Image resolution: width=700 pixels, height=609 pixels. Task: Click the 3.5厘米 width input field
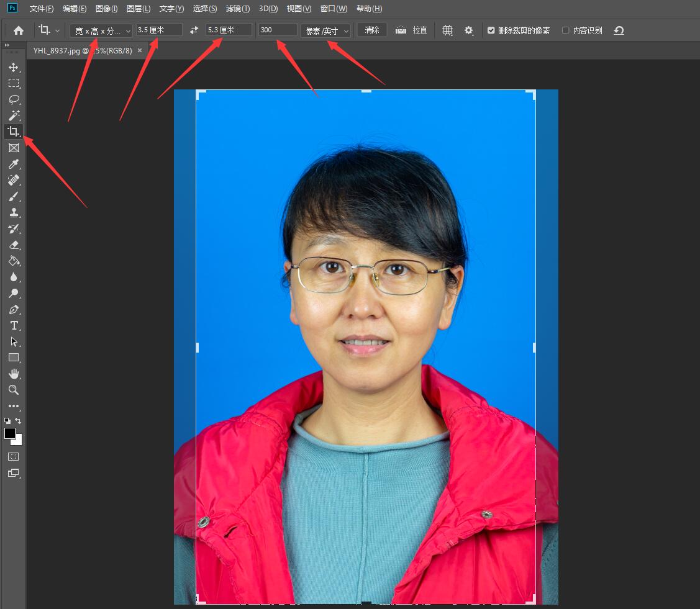click(x=160, y=29)
